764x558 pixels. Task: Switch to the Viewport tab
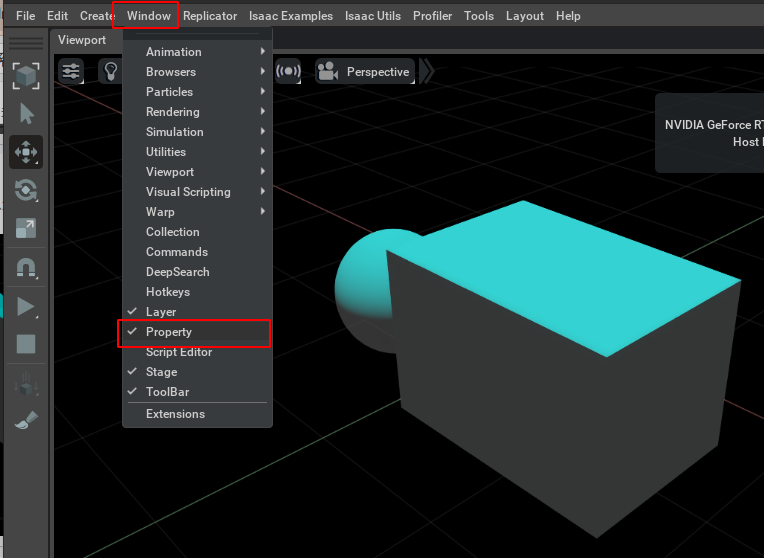click(x=82, y=40)
